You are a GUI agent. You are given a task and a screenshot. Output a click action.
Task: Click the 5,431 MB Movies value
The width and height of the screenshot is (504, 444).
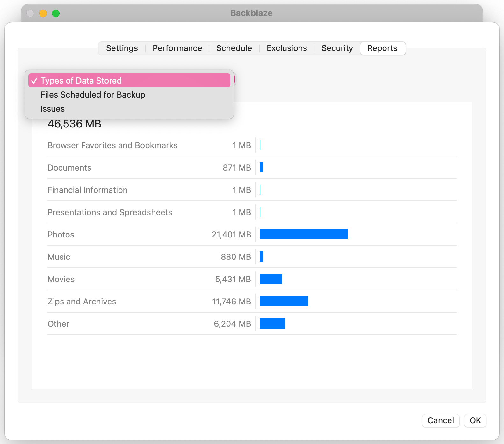(x=233, y=279)
